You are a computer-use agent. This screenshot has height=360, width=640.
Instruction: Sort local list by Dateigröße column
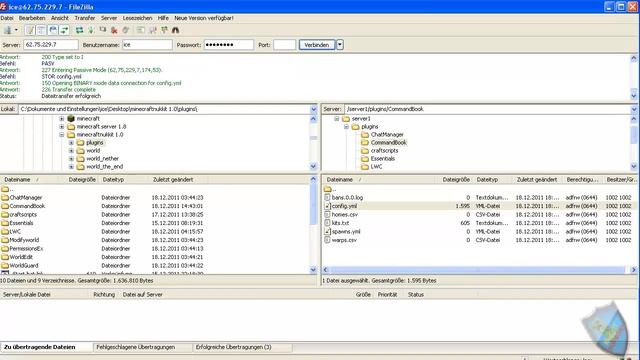click(82, 180)
